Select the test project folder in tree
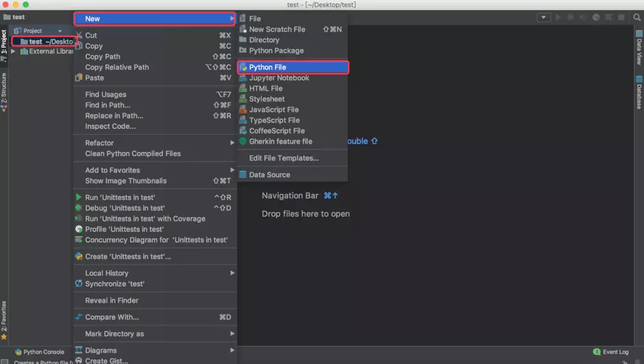644x364 pixels. (35, 42)
